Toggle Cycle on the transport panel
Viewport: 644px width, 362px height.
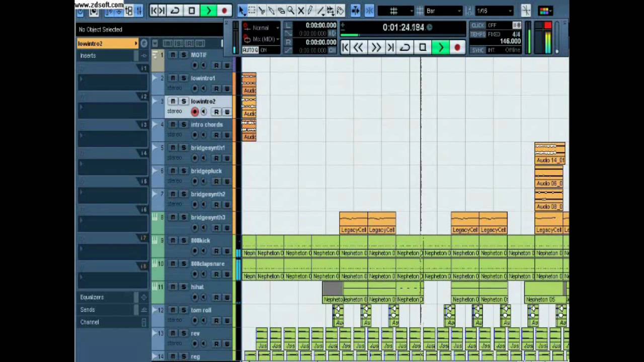405,48
